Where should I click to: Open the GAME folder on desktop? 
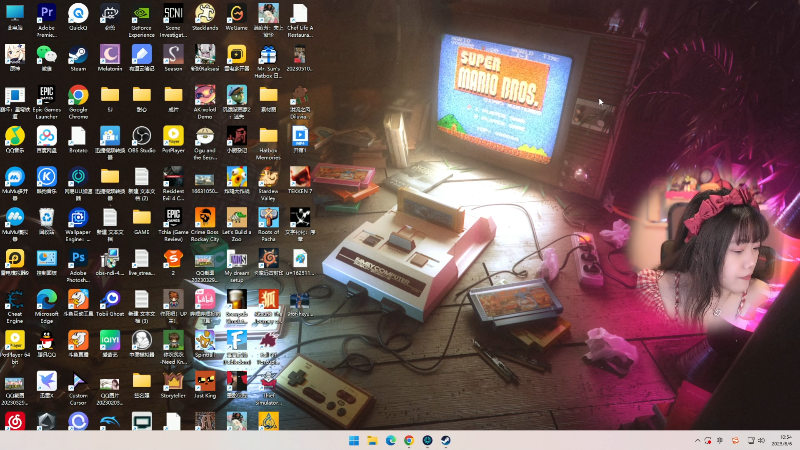tap(141, 221)
